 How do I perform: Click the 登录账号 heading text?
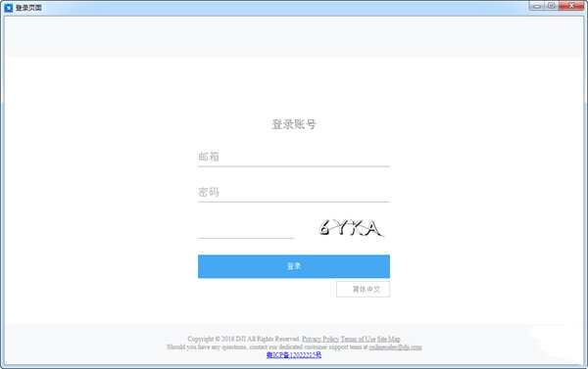tap(294, 124)
